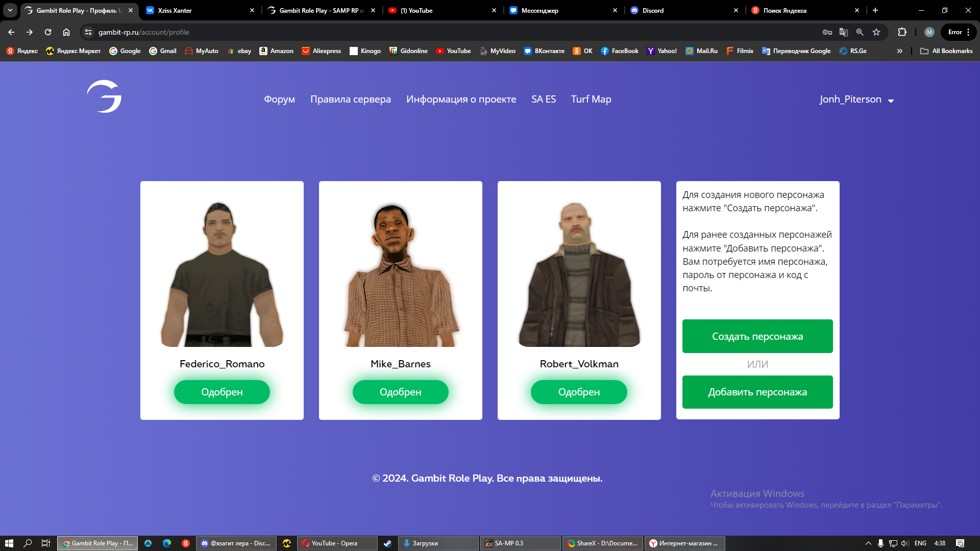Bookmark this page with star icon
The width and height of the screenshot is (980, 551).
pos(876,32)
